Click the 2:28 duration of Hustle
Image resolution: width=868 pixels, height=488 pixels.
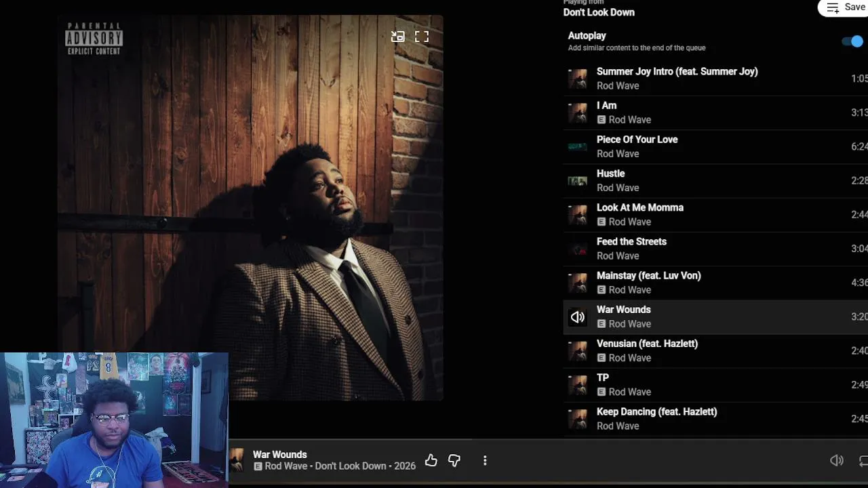pyautogui.click(x=859, y=180)
